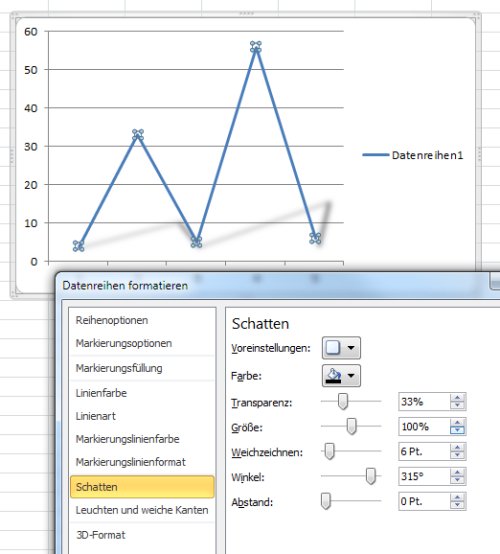Decrease Winkel with the down arrow
Screen dimensions: 500x554
pos(458,480)
